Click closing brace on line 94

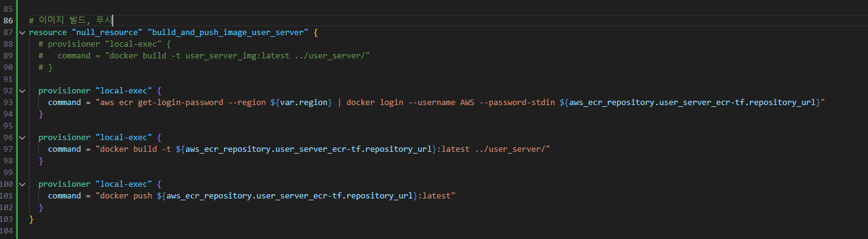click(x=41, y=114)
